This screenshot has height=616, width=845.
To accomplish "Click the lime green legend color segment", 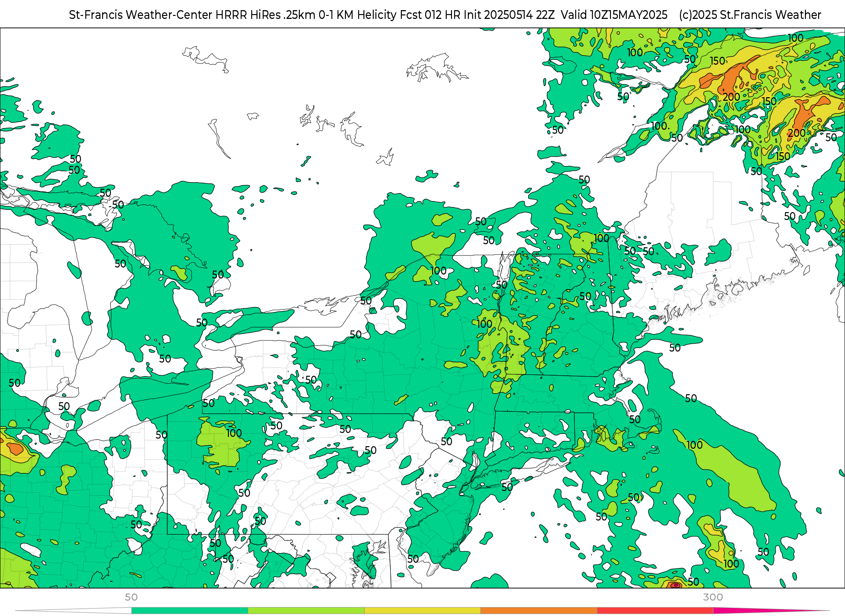I will [306, 611].
